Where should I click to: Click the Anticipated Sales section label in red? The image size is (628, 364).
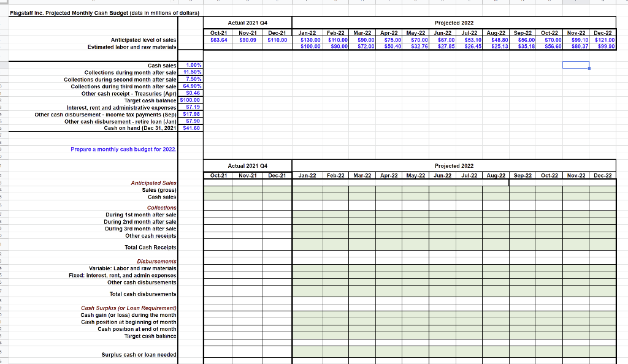154,183
